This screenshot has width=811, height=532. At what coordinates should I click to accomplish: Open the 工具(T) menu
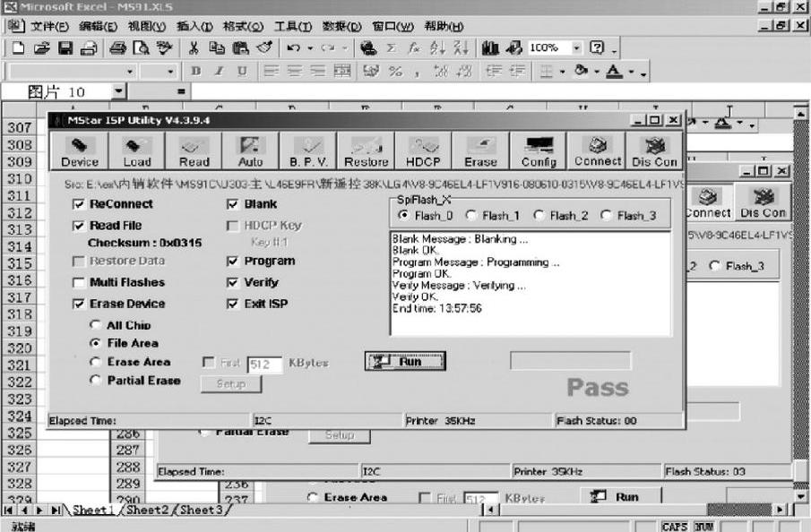[x=293, y=26]
